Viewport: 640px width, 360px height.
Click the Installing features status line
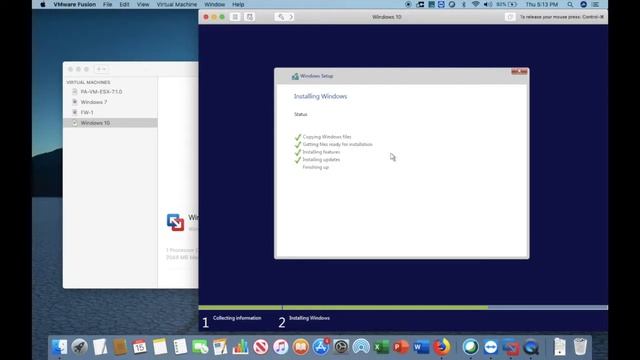click(x=321, y=152)
